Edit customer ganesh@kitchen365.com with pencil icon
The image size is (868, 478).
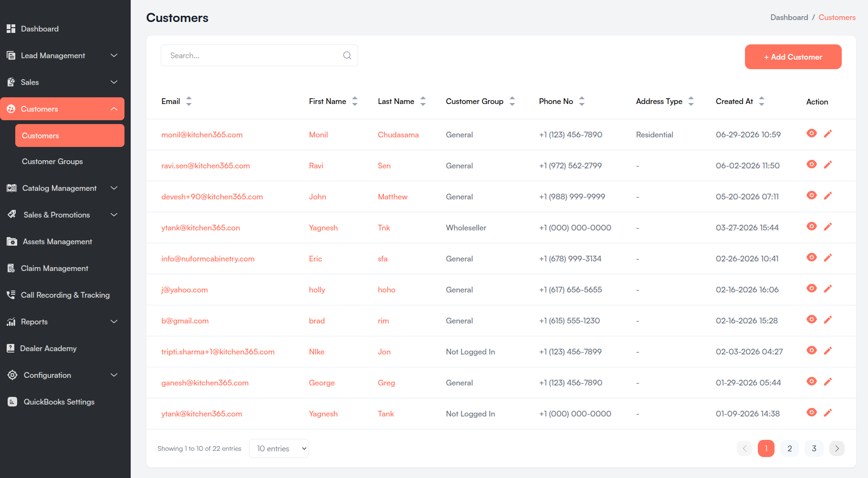click(828, 382)
